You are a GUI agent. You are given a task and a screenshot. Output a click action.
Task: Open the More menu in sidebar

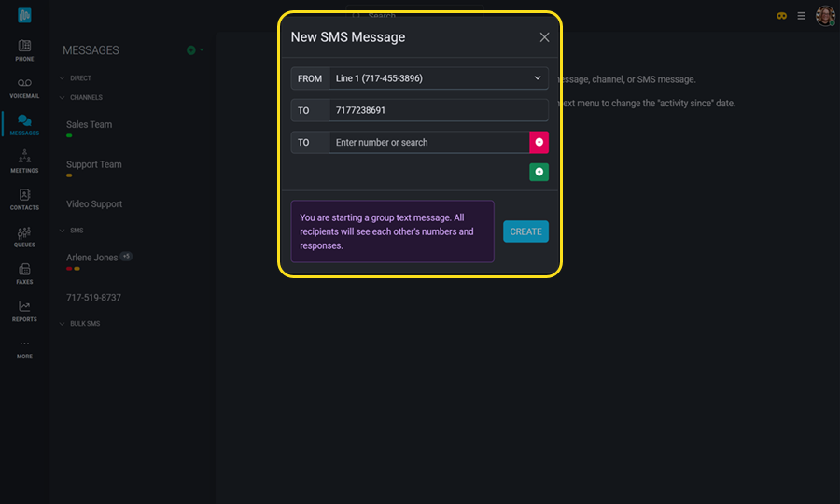point(24,348)
